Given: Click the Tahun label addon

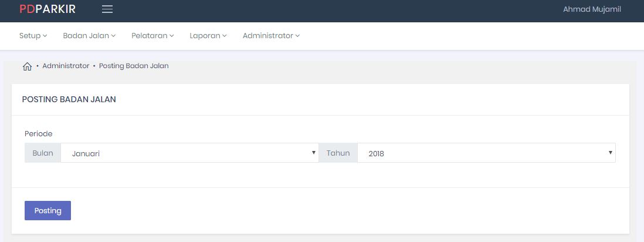Looking at the screenshot, I should click(338, 153).
